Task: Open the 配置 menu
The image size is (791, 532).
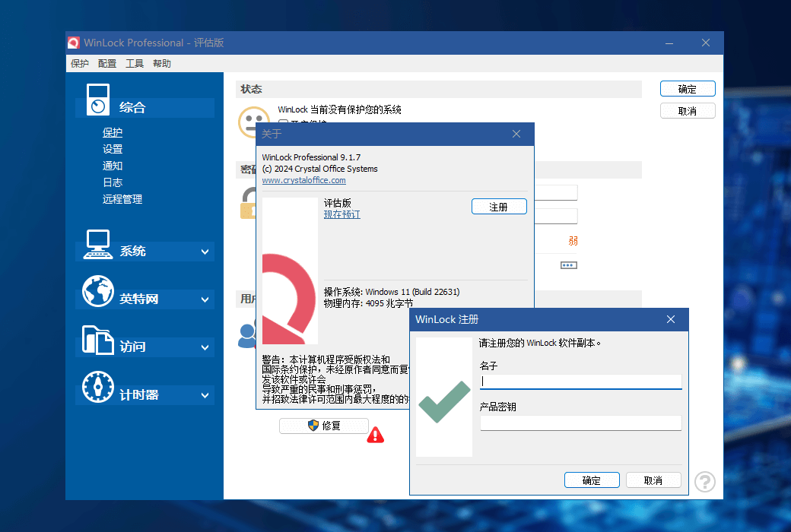Action: (107, 64)
